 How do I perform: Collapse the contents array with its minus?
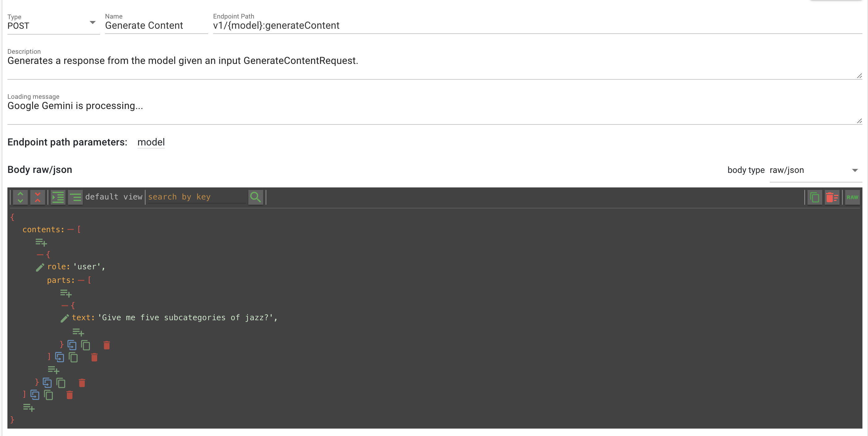tap(70, 230)
